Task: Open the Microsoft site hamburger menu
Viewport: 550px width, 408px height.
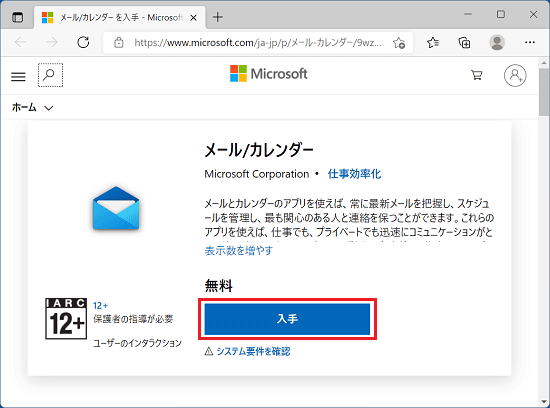Action: (18, 76)
